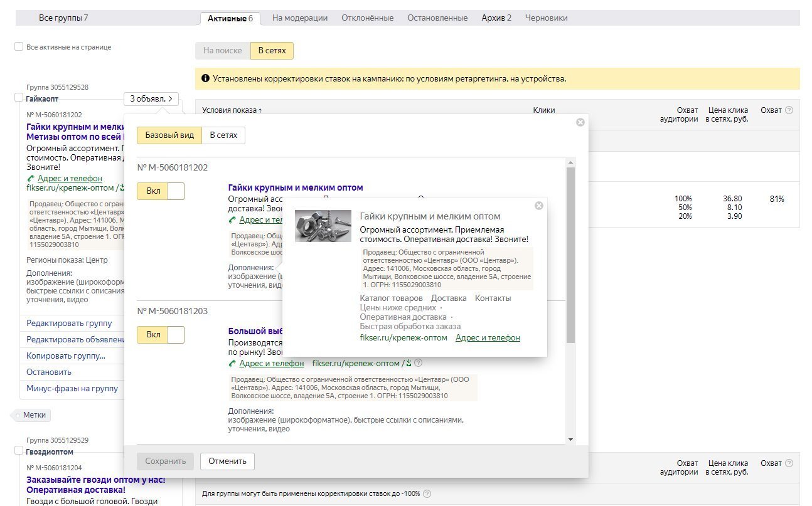This screenshot has width=812, height=506.
Task: Click mobile download icon after fikser.ru/крепеж-оптом
Action: click(408, 363)
